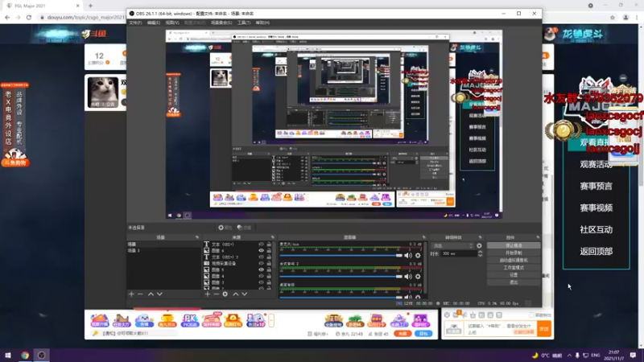The image size is (644, 362).
Task: Add a new source with plus icon
Action: point(208,294)
